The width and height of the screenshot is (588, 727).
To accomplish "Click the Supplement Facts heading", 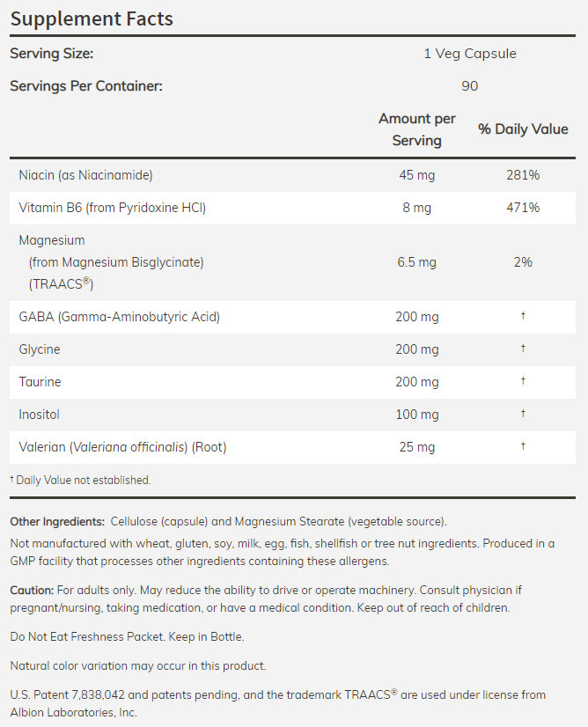I will (x=92, y=18).
